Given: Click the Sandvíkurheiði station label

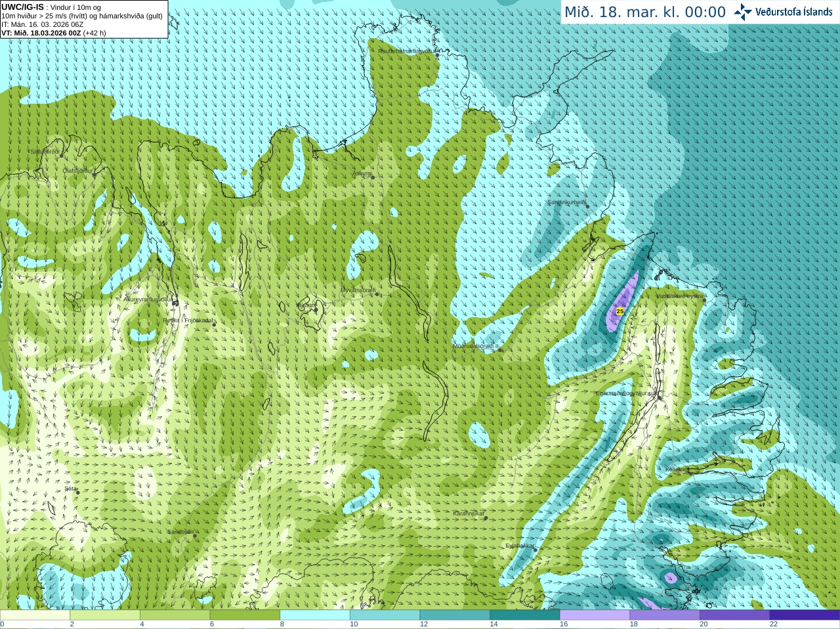Looking at the screenshot, I should tap(567, 202).
